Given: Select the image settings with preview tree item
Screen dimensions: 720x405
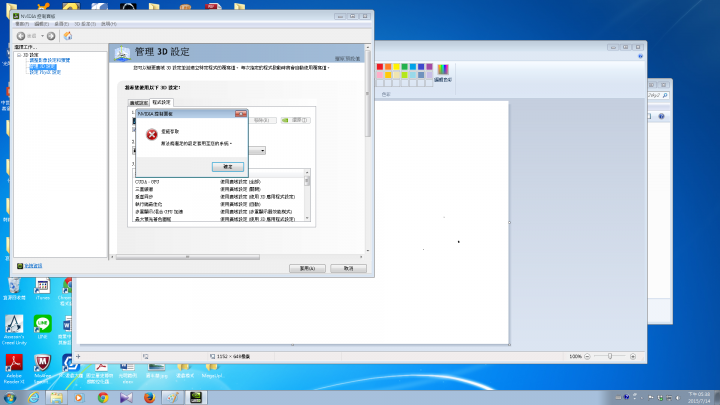Looking at the screenshot, I should (x=50, y=61).
